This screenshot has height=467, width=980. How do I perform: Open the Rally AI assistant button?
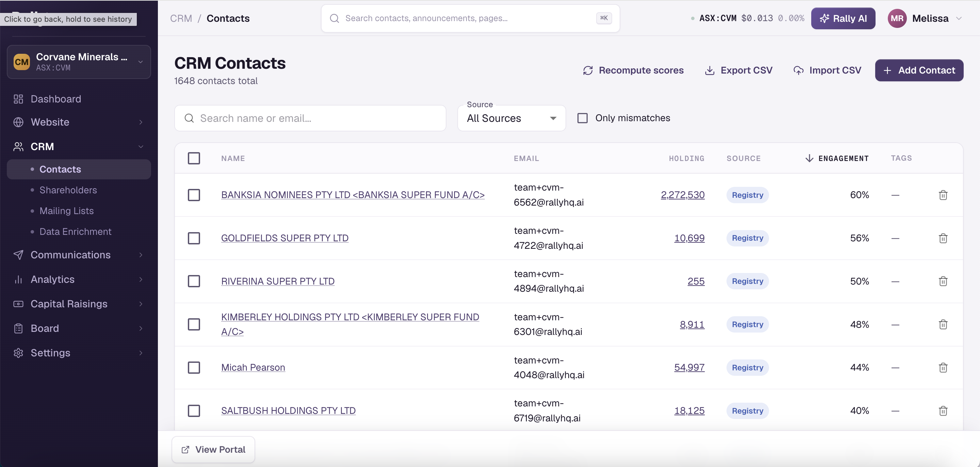pos(843,18)
